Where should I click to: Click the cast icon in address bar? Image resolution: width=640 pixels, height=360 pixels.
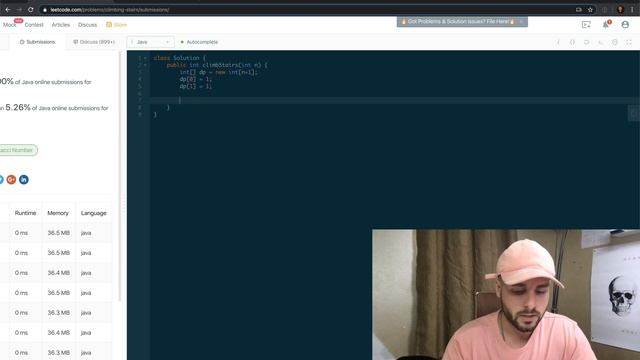click(578, 9)
